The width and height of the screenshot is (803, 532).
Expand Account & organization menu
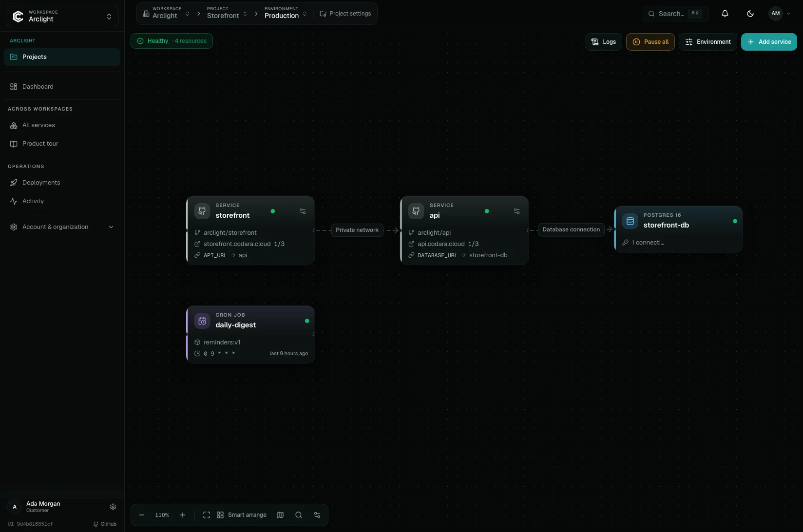62,227
